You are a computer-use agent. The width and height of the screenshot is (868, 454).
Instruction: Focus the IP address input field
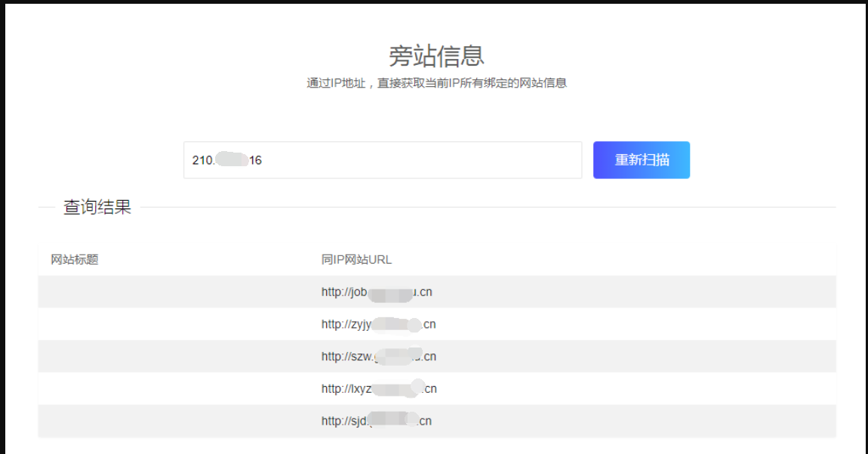pyautogui.click(x=383, y=159)
